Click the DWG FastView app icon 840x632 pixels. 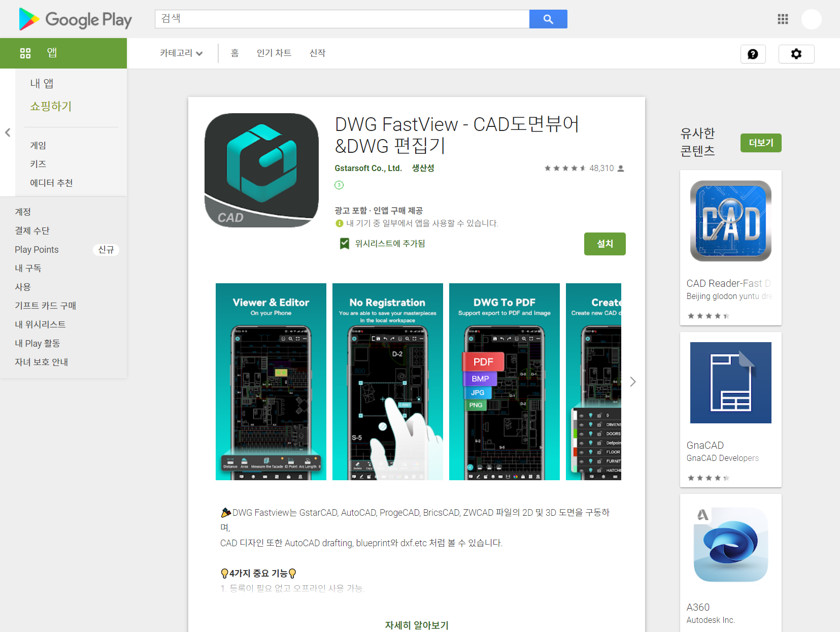pyautogui.click(x=261, y=170)
